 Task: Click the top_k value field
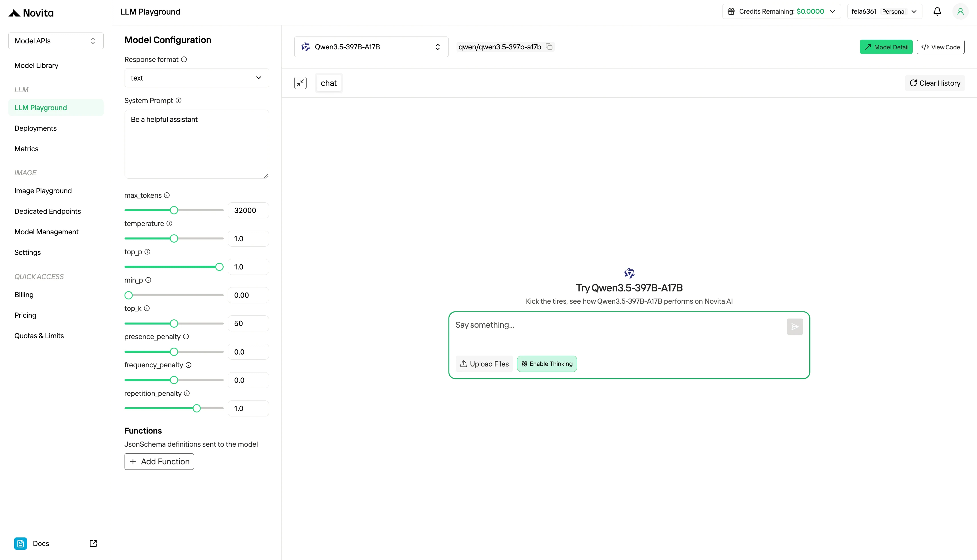(x=248, y=323)
